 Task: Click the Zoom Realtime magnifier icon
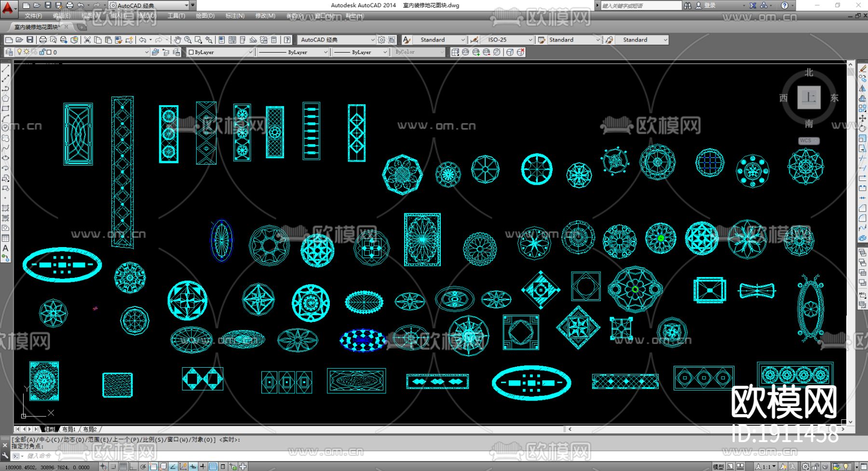(x=188, y=40)
